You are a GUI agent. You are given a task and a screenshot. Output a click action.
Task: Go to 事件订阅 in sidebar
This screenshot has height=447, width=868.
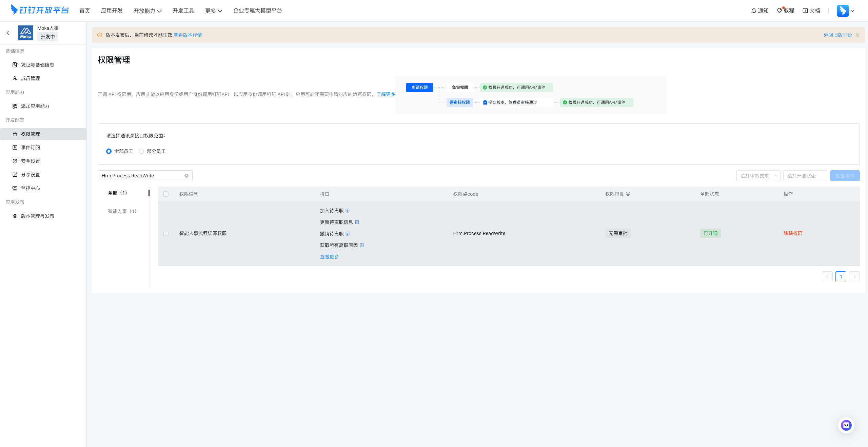coord(30,148)
